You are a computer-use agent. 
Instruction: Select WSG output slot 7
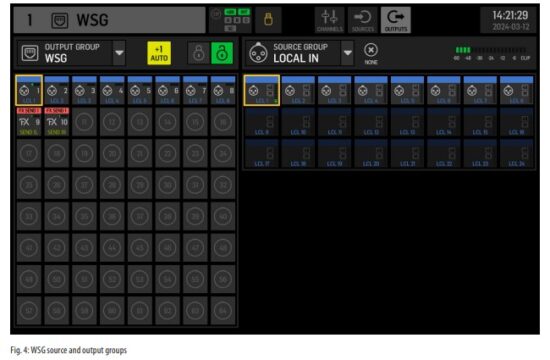[195, 90]
